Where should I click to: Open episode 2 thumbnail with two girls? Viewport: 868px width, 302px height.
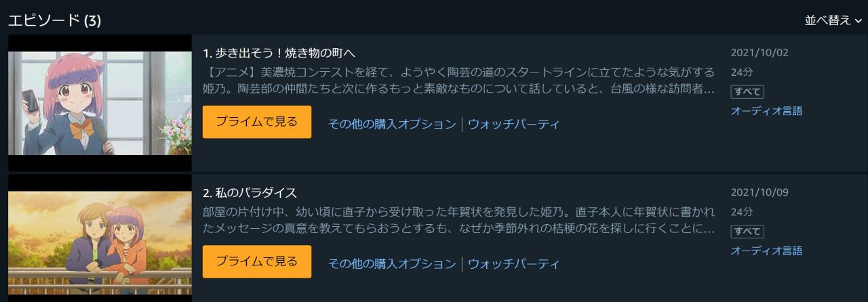click(x=100, y=238)
